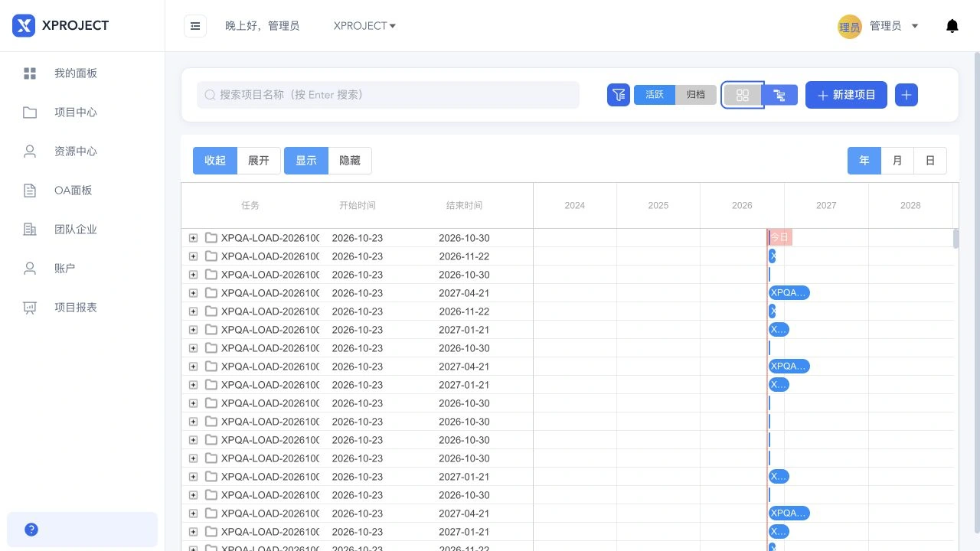This screenshot has width=980, height=551.
Task: Open the notifications bell
Action: pos(952,26)
